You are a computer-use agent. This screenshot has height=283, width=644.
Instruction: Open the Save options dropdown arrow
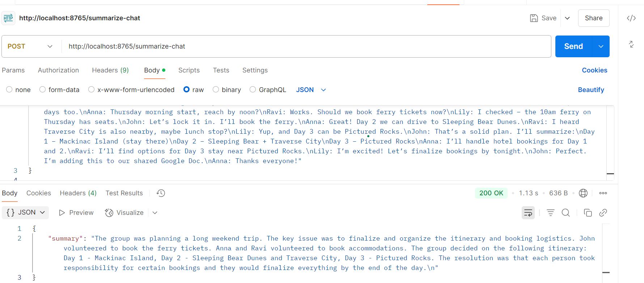click(567, 18)
